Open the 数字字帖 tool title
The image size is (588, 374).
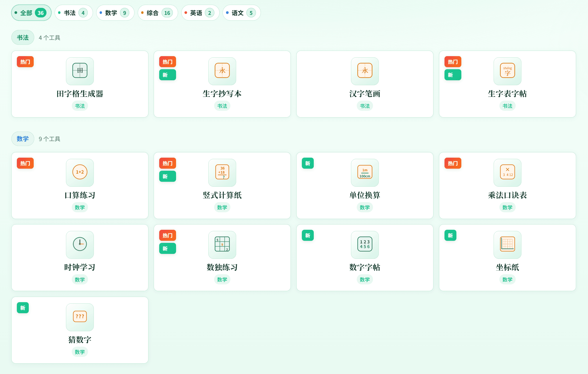coord(365,267)
